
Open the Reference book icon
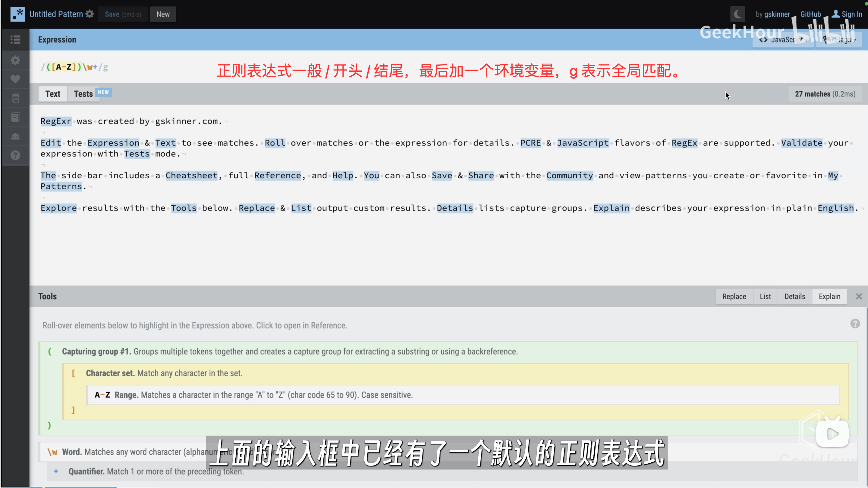coord(15,117)
